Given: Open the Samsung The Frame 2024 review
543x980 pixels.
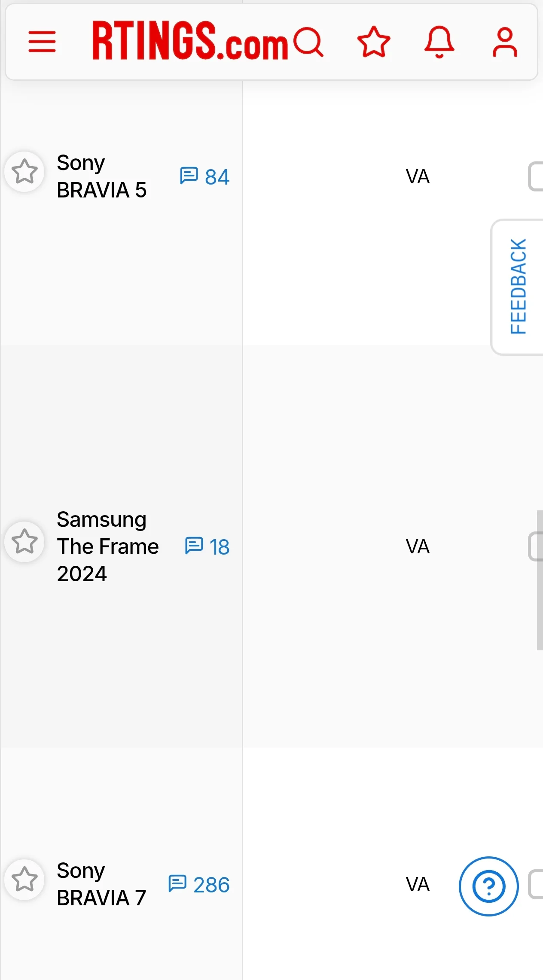Looking at the screenshot, I should pos(107,546).
